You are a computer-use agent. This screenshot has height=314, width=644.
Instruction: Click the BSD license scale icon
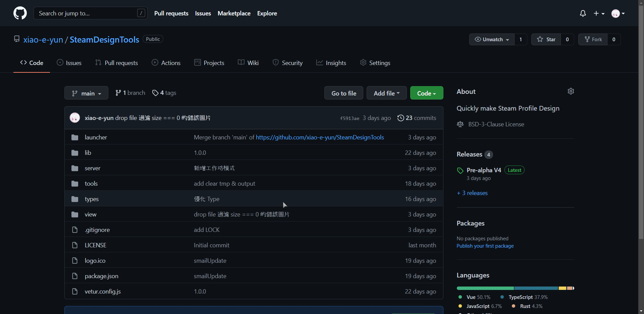point(460,124)
